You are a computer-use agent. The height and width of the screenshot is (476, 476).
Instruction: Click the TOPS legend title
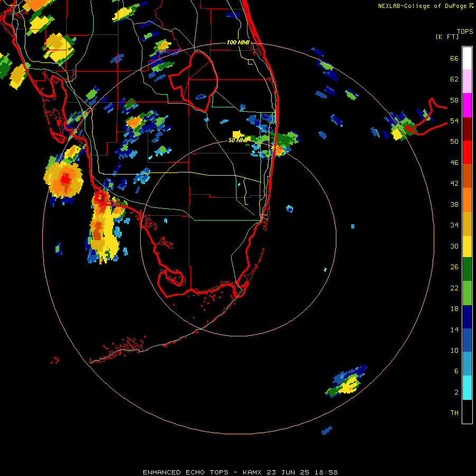point(465,31)
